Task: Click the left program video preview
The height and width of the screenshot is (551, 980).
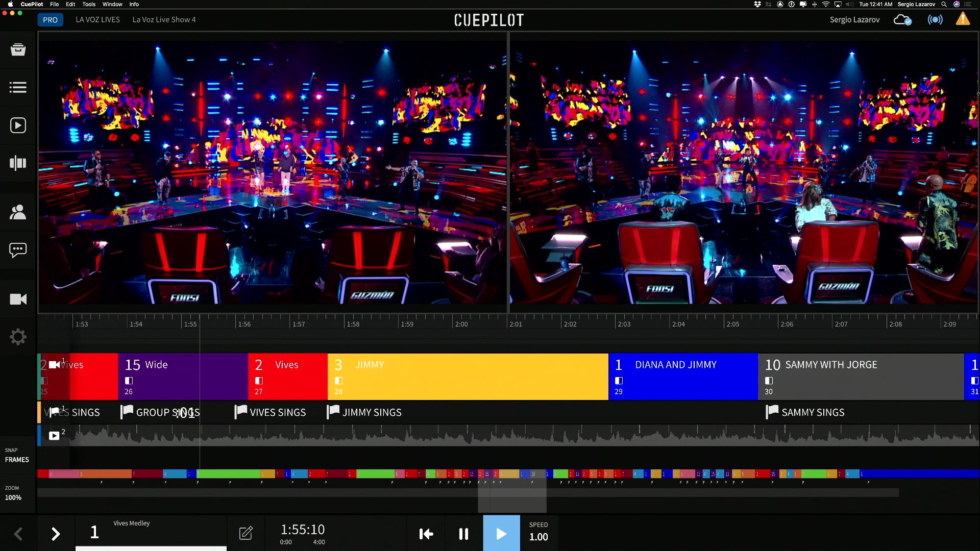Action: [x=273, y=172]
